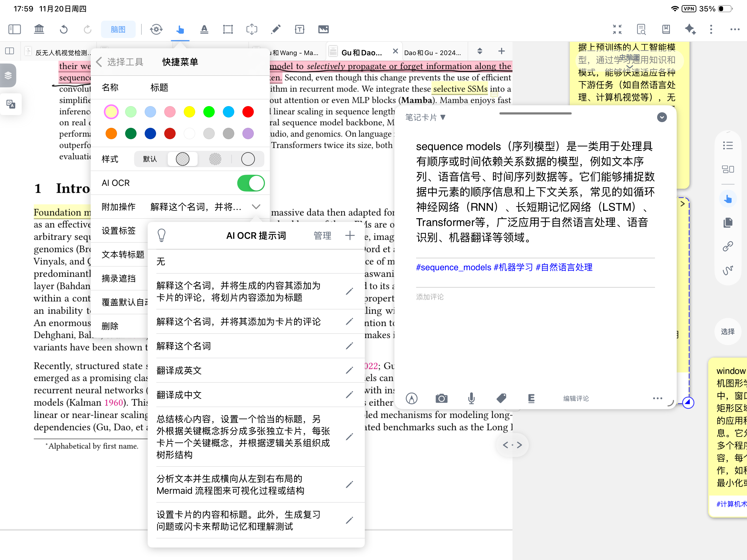Select the rectangle excerpt tool

pyautogui.click(x=228, y=29)
